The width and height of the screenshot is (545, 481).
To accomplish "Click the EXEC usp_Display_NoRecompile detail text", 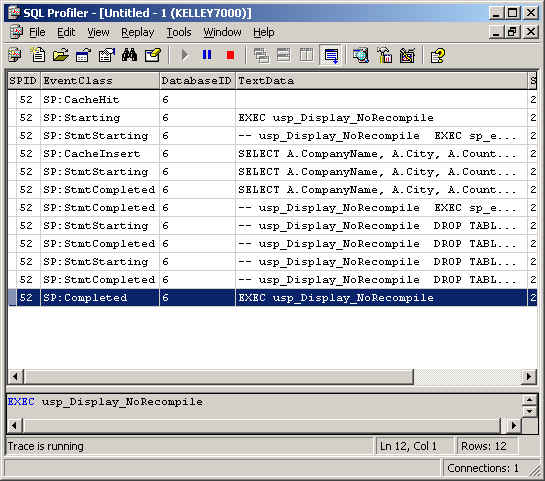I will pos(105,402).
